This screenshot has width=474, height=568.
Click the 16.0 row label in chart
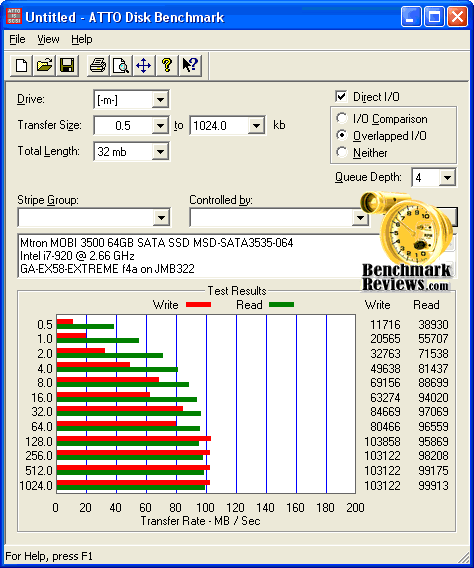point(42,397)
